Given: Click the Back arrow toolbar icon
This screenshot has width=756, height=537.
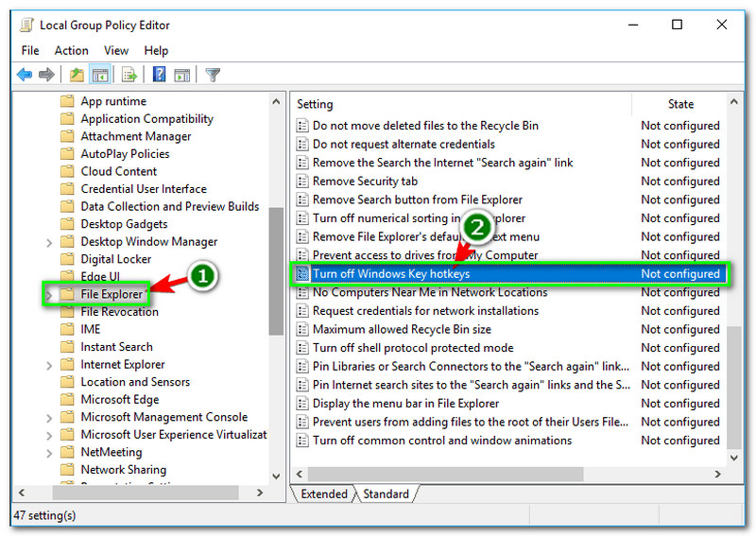Looking at the screenshot, I should pyautogui.click(x=25, y=75).
